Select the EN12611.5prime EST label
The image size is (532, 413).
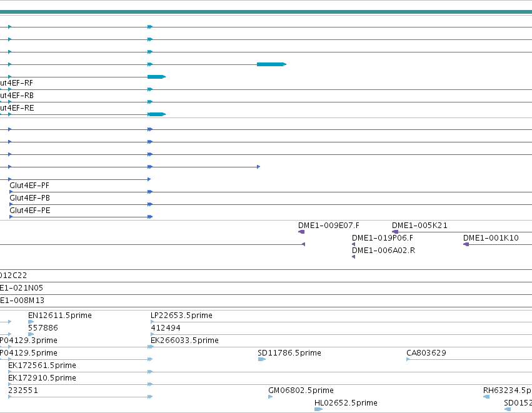click(60, 316)
